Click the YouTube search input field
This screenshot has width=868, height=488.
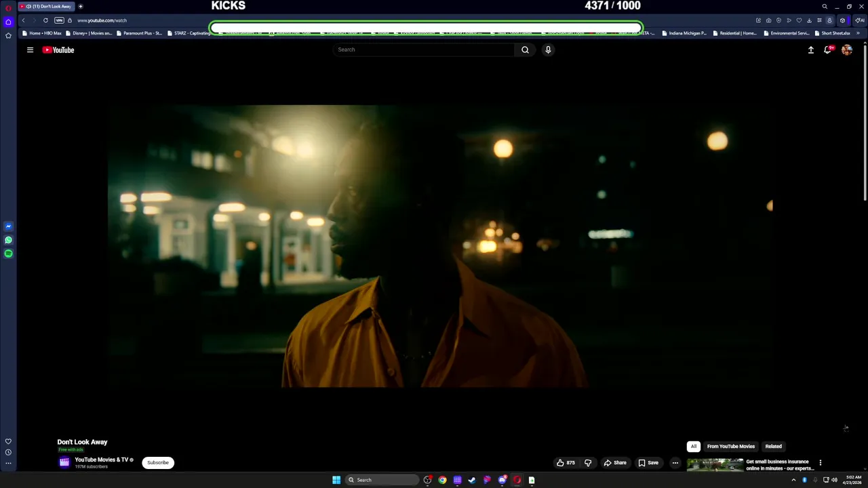click(424, 49)
